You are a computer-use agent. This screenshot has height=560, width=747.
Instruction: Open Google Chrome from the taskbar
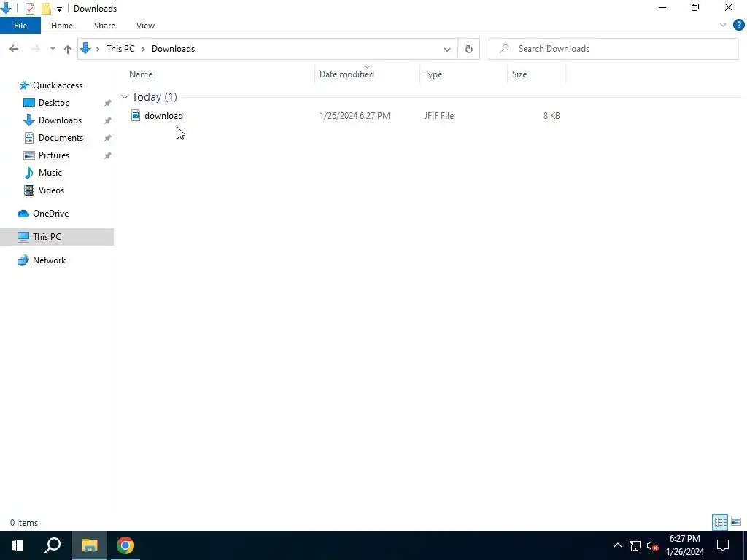pos(125,545)
